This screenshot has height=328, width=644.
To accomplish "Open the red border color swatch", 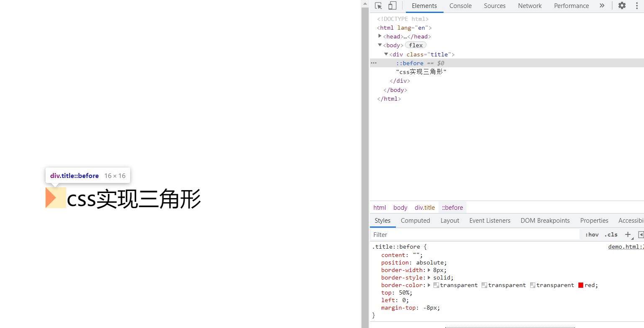I will tap(581, 285).
